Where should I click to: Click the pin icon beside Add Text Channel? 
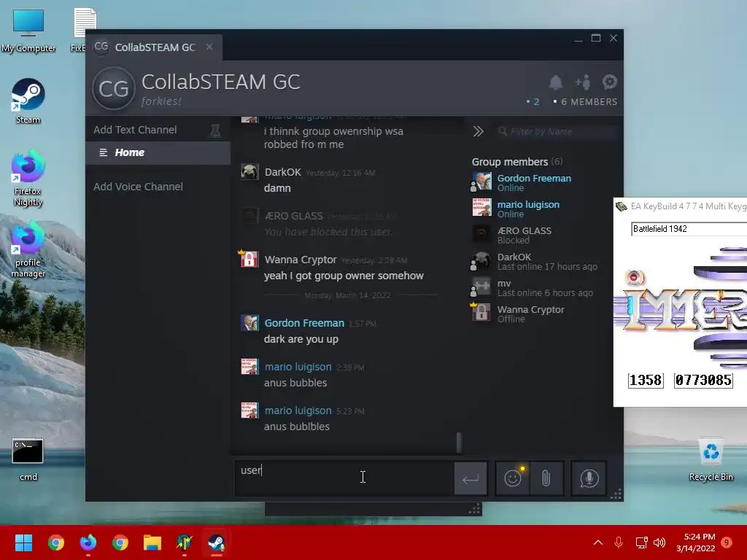(215, 130)
